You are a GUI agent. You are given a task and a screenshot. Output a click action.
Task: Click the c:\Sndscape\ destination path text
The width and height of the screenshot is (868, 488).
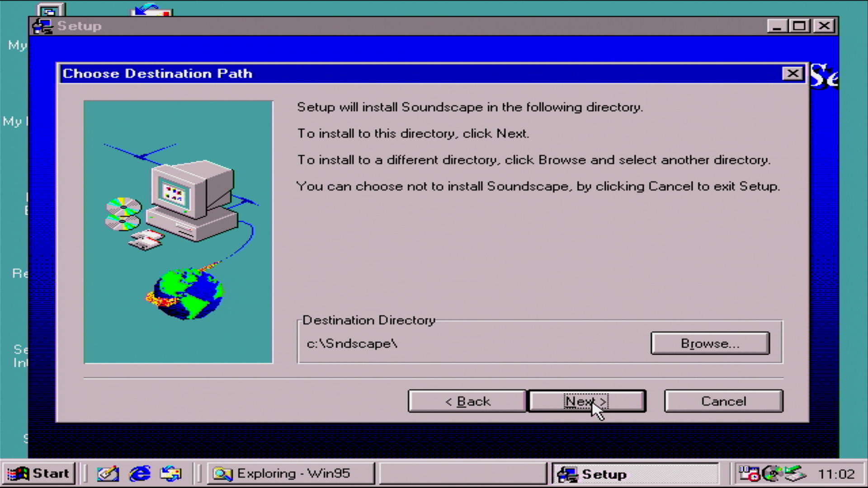tap(352, 344)
